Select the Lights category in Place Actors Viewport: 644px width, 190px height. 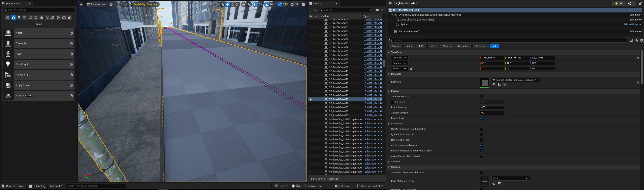tap(19, 18)
